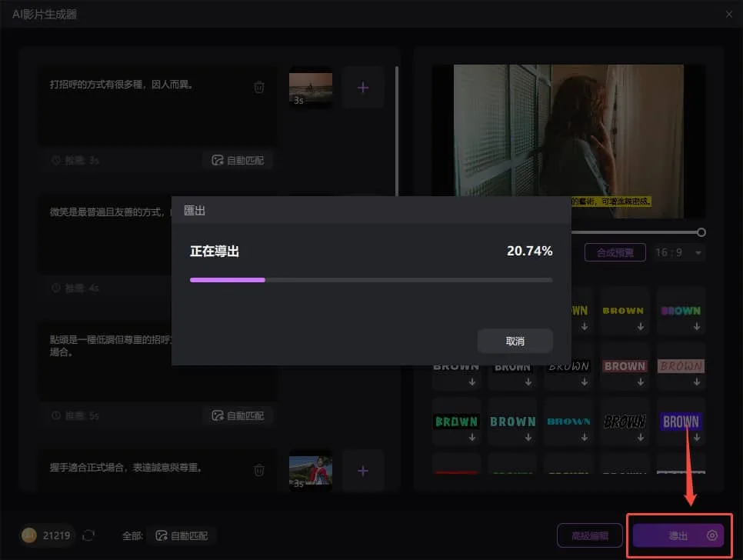Viewport: 743px width, 560px height.
Task: Delete the first script segment using trash icon
Action: pyautogui.click(x=259, y=87)
